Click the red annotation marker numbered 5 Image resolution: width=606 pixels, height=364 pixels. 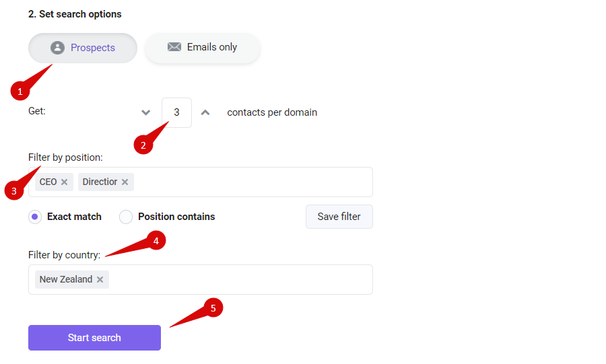pyautogui.click(x=213, y=308)
